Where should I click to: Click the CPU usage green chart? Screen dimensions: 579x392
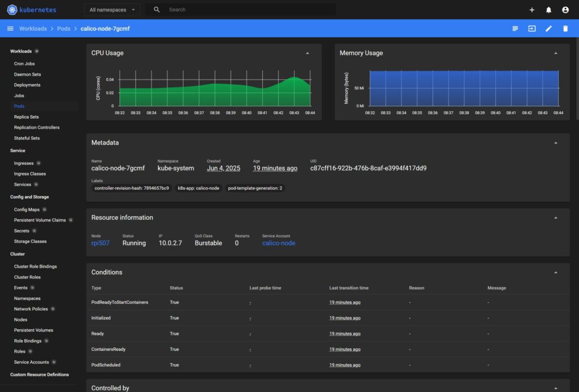tap(215, 91)
